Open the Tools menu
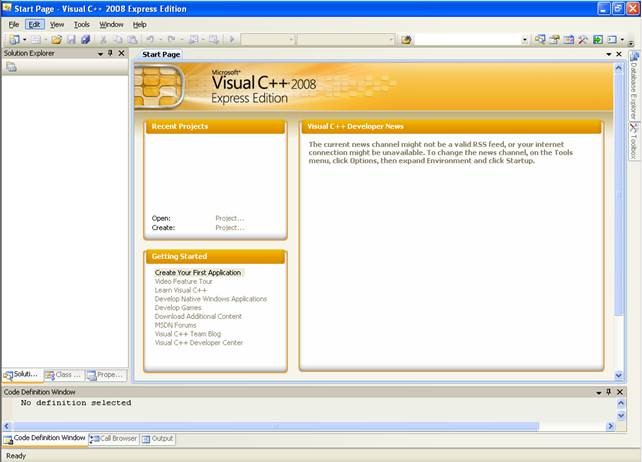Image resolution: width=642 pixels, height=462 pixels. [81, 25]
